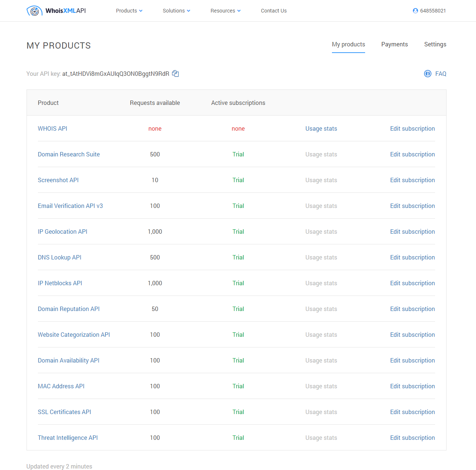Open the MAC Address API product
Image resolution: width=476 pixels, height=470 pixels.
61,386
